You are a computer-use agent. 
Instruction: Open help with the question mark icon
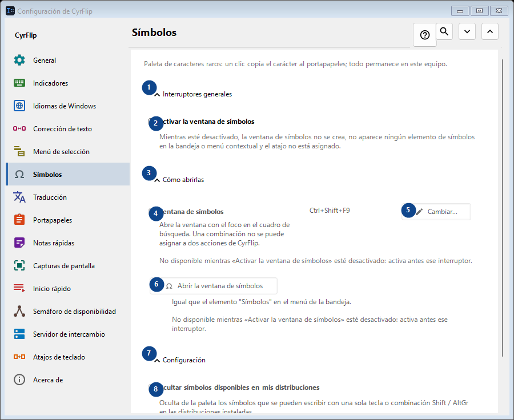[x=425, y=35]
